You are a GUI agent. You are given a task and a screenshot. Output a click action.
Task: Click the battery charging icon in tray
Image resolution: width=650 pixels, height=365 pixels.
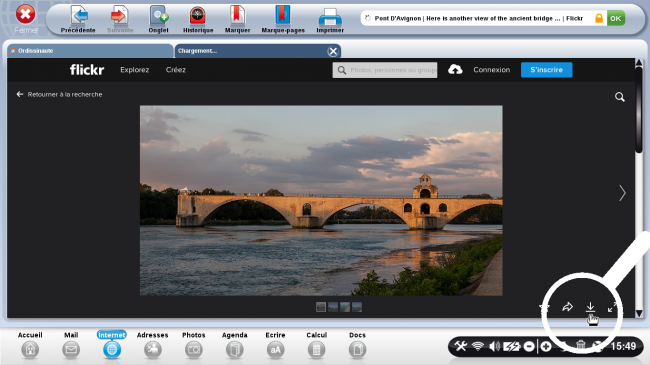[511, 346]
